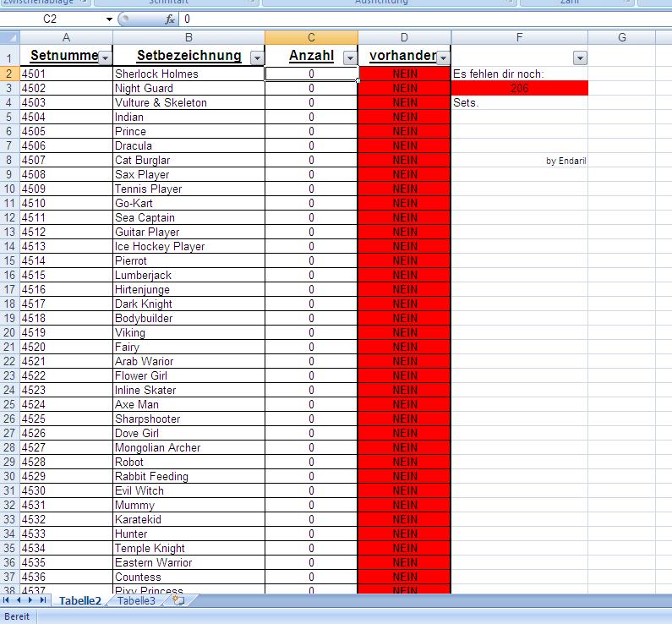Expand the Name Box dropdown arrow
This screenshot has height=624, width=672.
[x=109, y=19]
